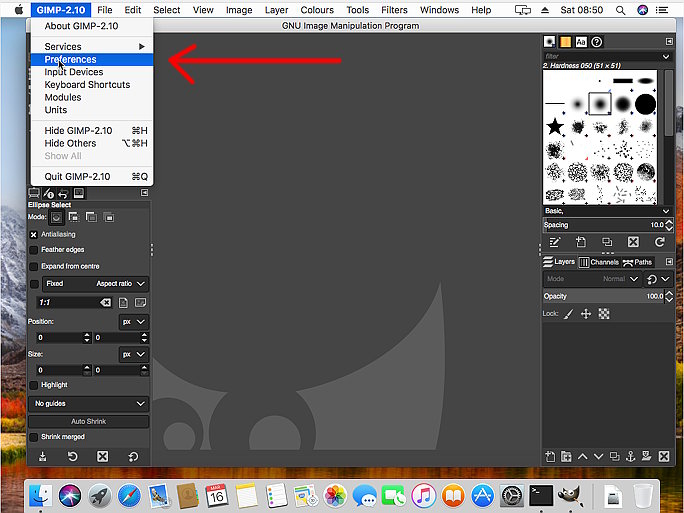Select the large solid black circle brush
Viewport: 684px width, 513px height.
pos(645,104)
